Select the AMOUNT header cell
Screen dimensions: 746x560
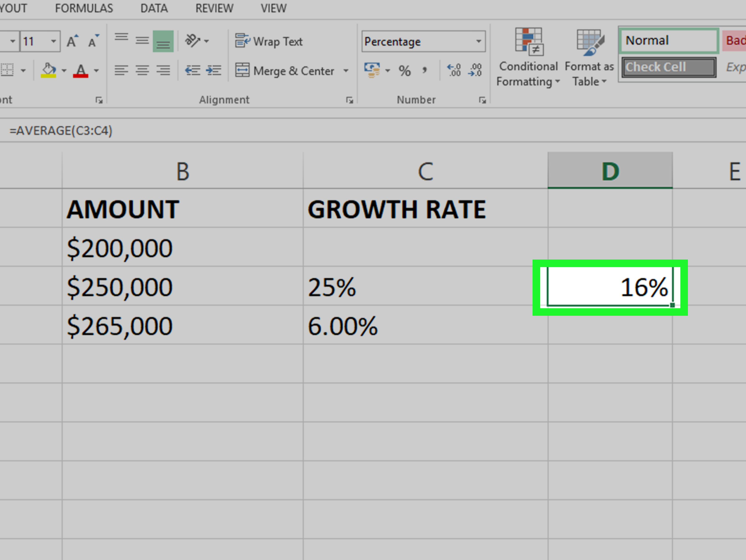pyautogui.click(x=182, y=208)
